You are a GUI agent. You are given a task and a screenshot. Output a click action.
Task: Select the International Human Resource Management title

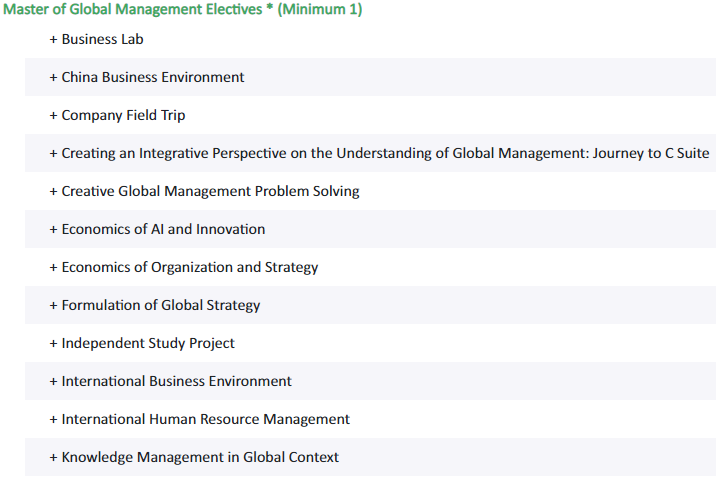pos(205,419)
